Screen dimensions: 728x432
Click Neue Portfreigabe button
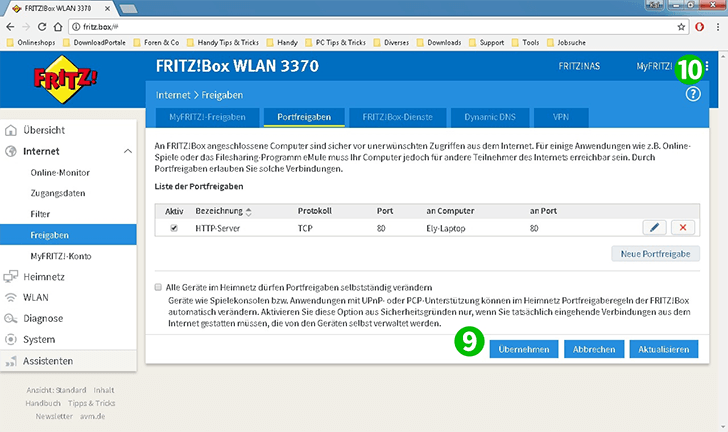[655, 254]
